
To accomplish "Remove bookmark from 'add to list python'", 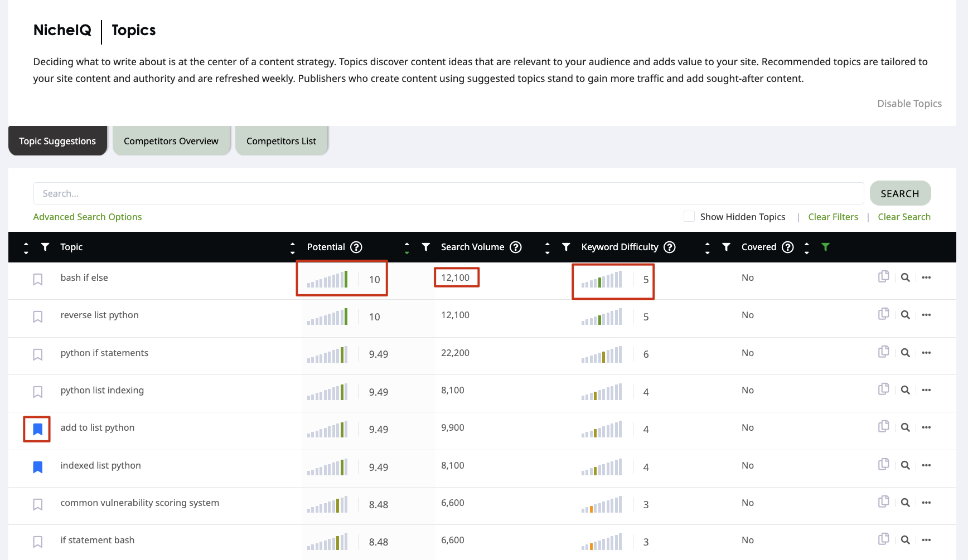I will click(38, 429).
